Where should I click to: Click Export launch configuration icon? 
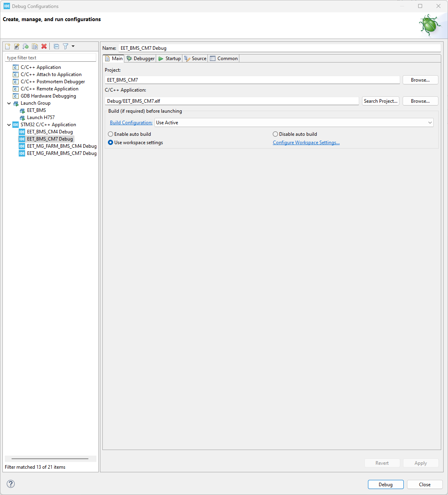click(x=25, y=46)
